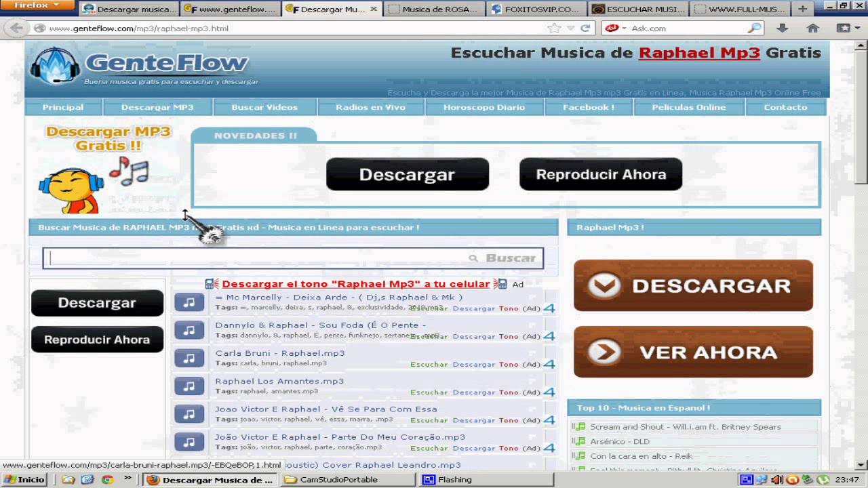
Task: Open a new tab with the plus button
Action: (803, 9)
